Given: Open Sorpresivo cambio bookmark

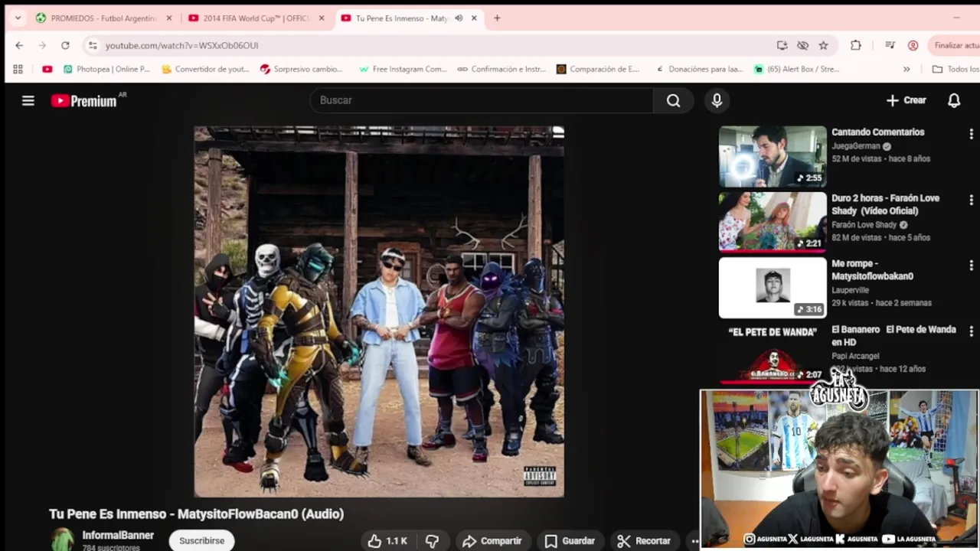Looking at the screenshot, I should point(302,69).
